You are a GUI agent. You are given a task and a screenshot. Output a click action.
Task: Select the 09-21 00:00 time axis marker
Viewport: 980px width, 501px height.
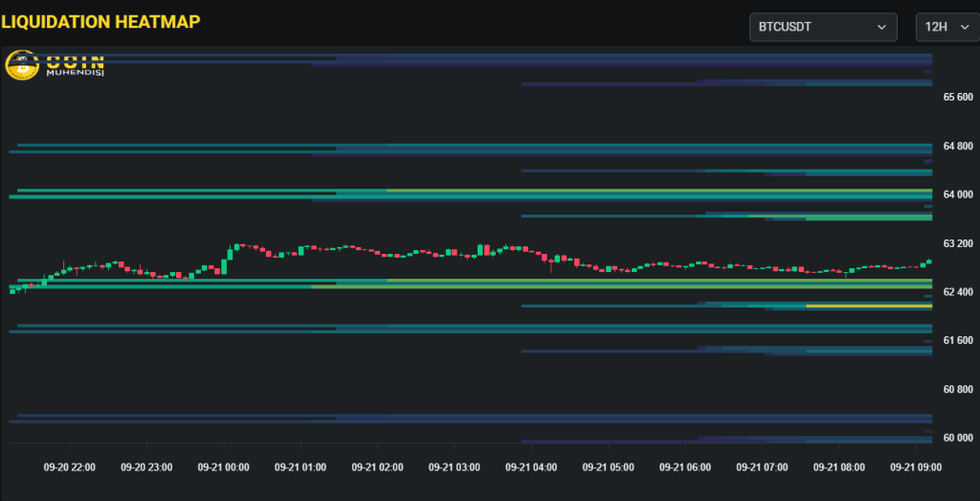[x=223, y=467]
